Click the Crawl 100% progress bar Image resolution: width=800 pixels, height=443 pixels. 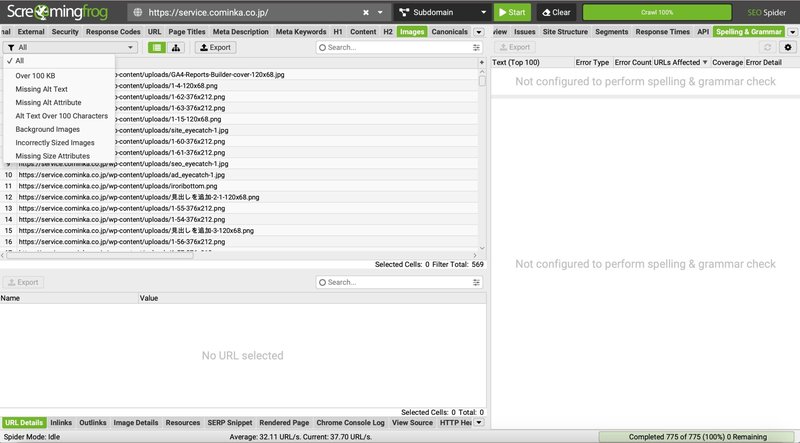click(657, 12)
